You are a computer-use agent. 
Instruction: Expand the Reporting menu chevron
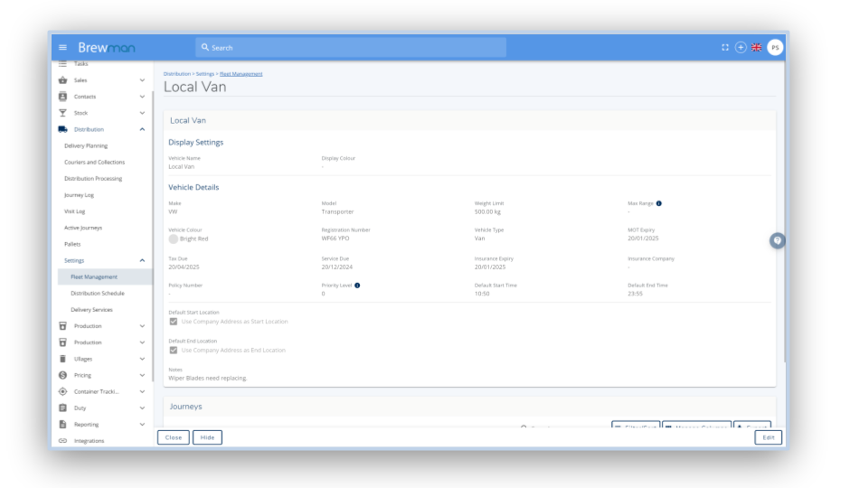(142, 425)
